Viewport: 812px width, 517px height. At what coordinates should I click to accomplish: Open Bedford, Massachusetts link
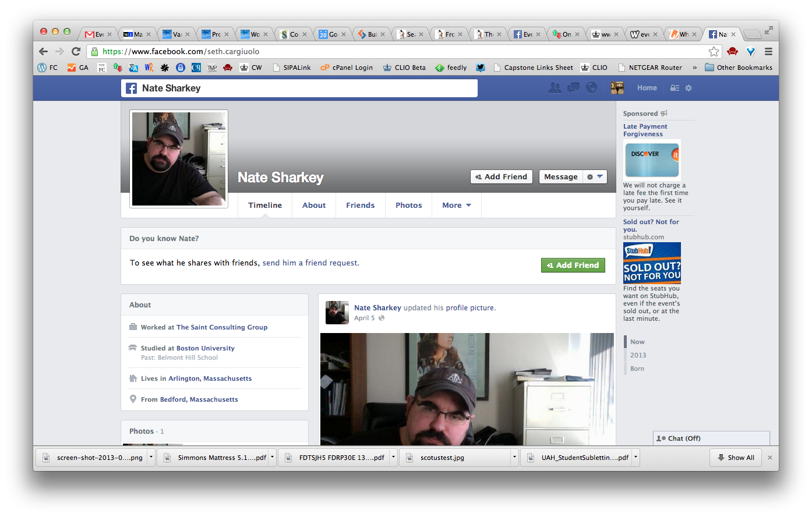coord(199,399)
